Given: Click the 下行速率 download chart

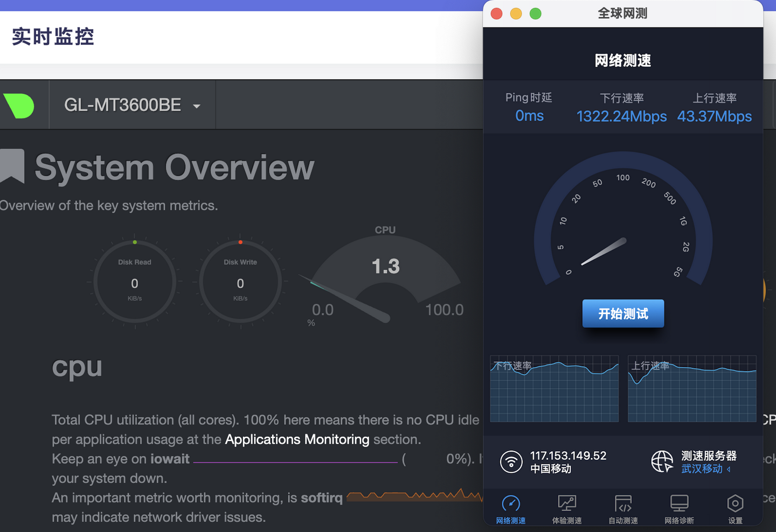Looking at the screenshot, I should (555, 389).
